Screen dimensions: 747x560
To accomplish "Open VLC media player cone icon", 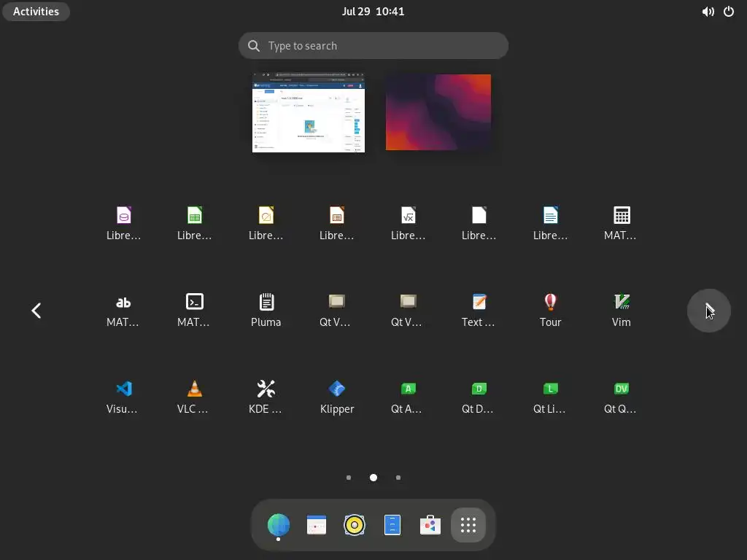I will [194, 389].
